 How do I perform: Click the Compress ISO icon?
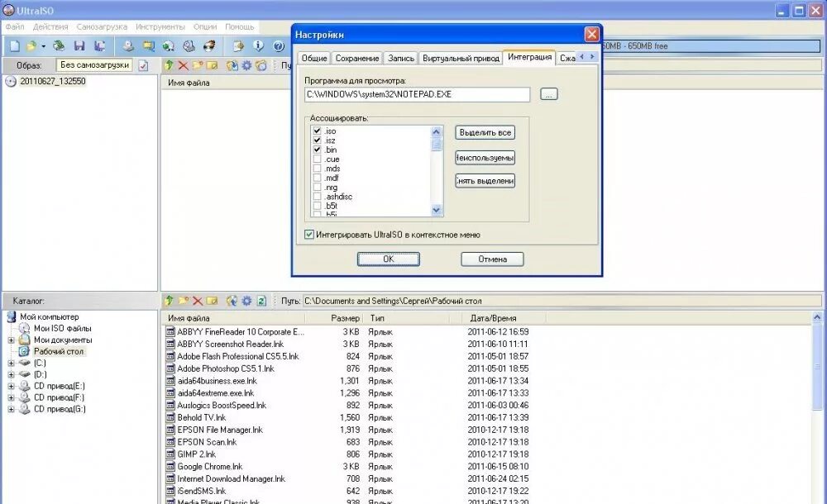click(x=149, y=46)
